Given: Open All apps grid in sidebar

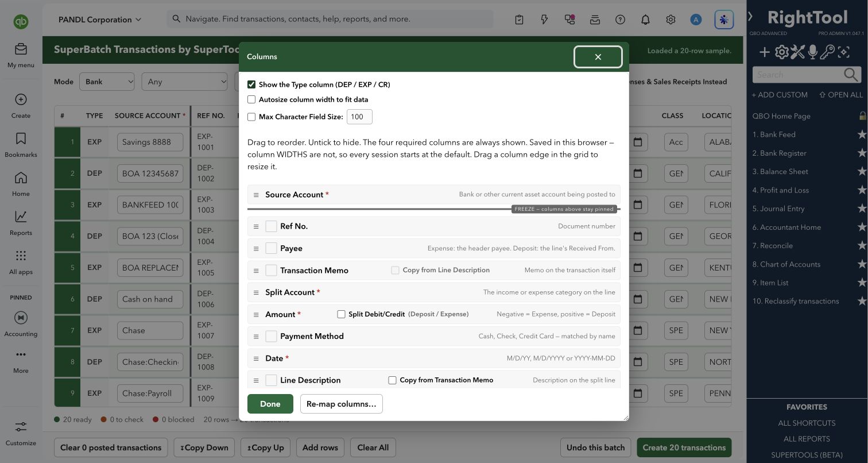Looking at the screenshot, I should click(21, 261).
